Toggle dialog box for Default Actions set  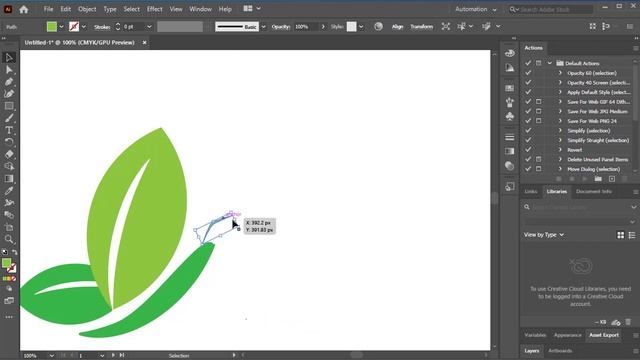coord(538,63)
